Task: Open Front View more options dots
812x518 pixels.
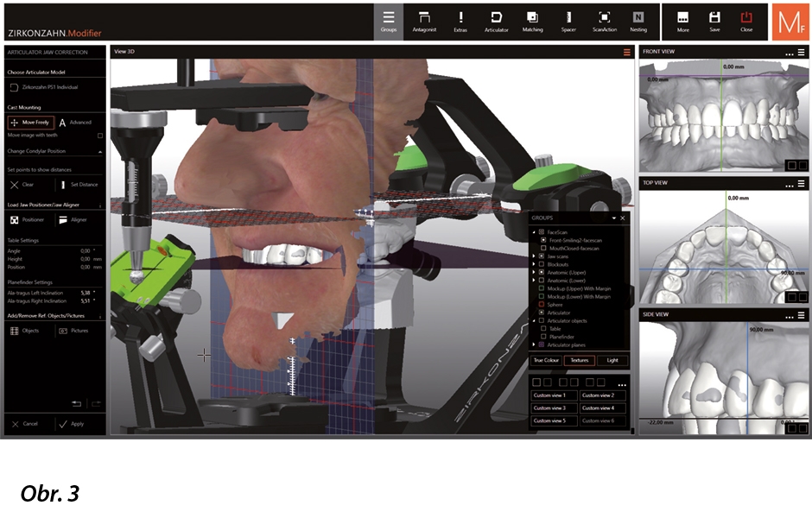Action: point(789,53)
